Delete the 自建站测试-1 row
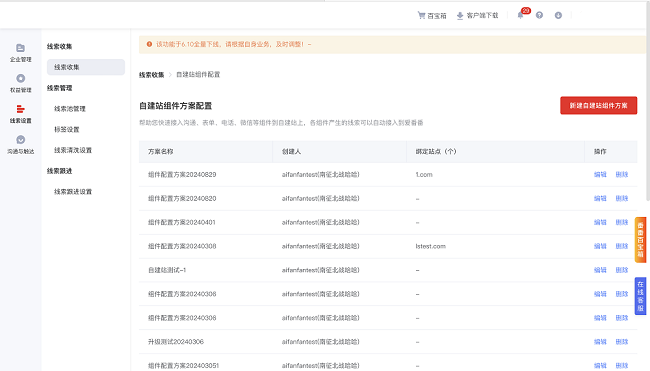 tap(621, 270)
